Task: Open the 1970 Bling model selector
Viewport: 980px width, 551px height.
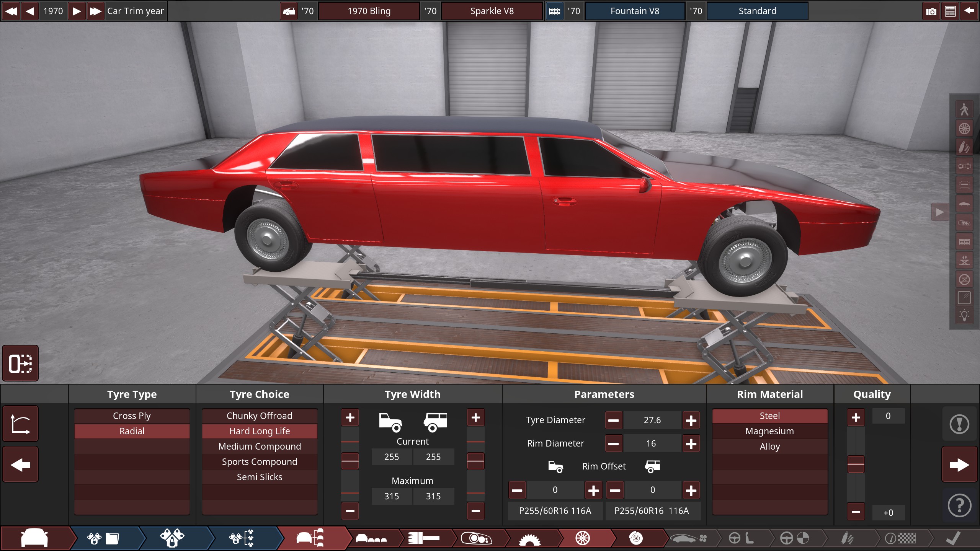Action: click(369, 11)
